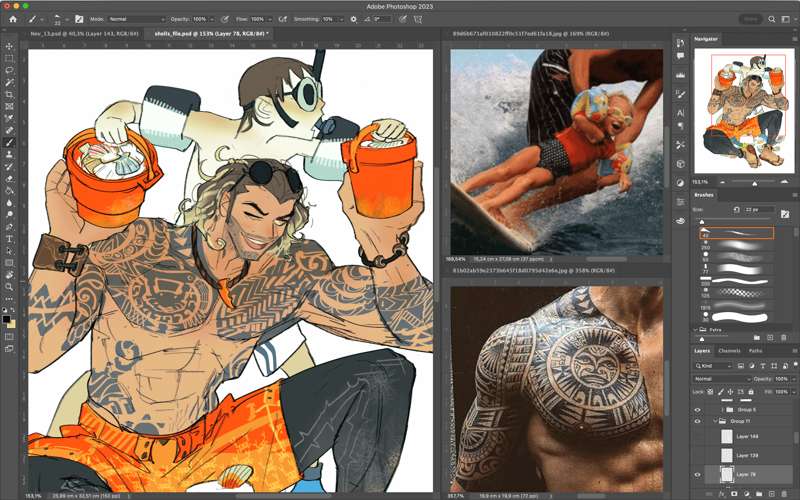Select the Crop tool
Image resolution: width=800 pixels, height=500 pixels.
coord(9,95)
